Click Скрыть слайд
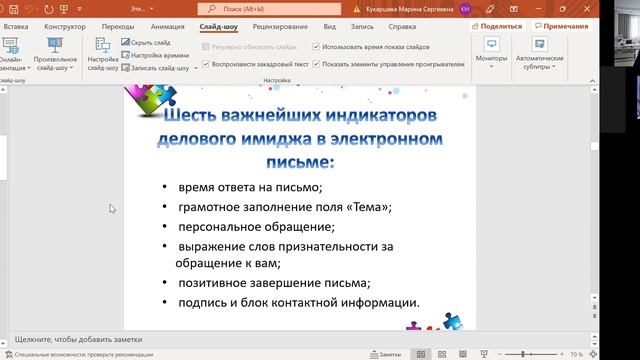640x360 pixels. pos(146,42)
